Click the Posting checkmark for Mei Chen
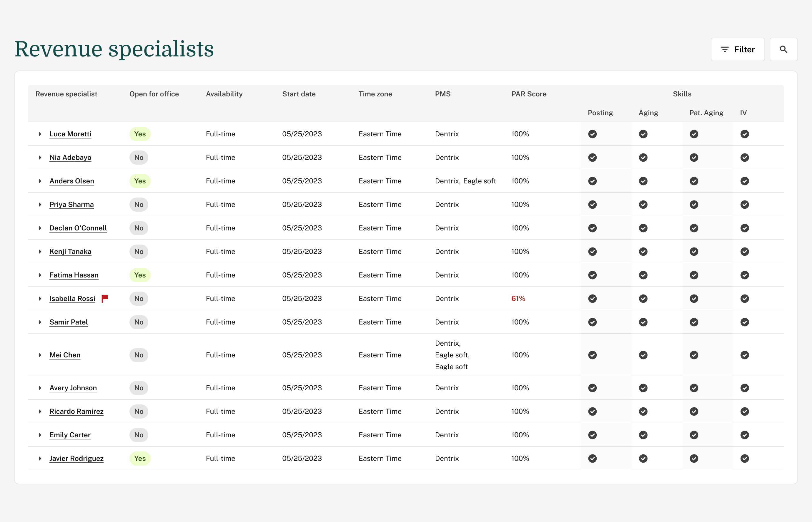The width and height of the screenshot is (812, 522). pyautogui.click(x=592, y=355)
